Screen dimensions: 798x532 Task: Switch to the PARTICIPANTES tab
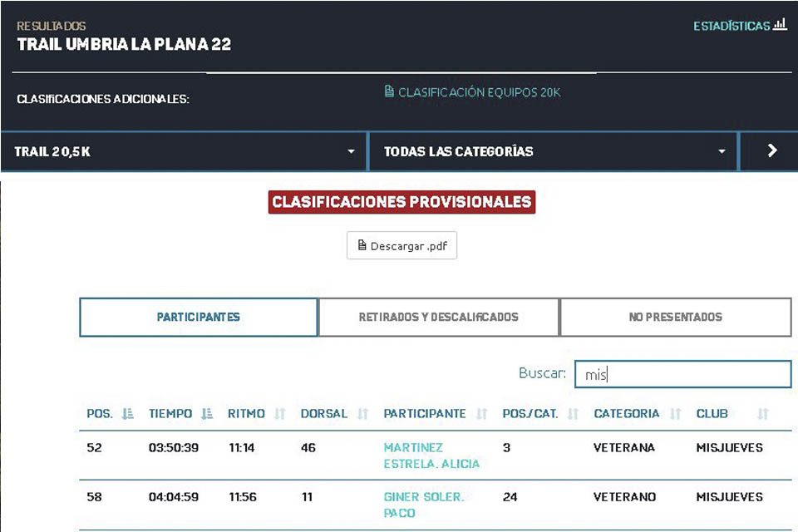[x=199, y=317]
